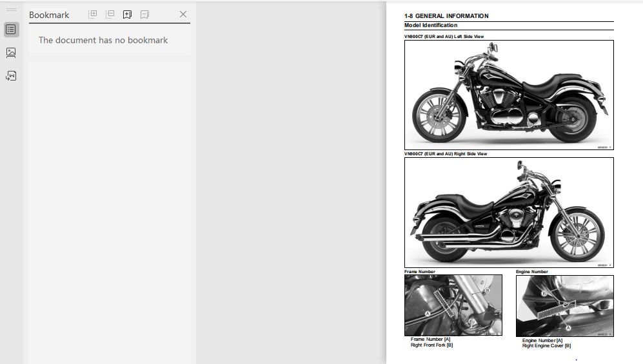Collapse all bookmarks icon

(110, 14)
